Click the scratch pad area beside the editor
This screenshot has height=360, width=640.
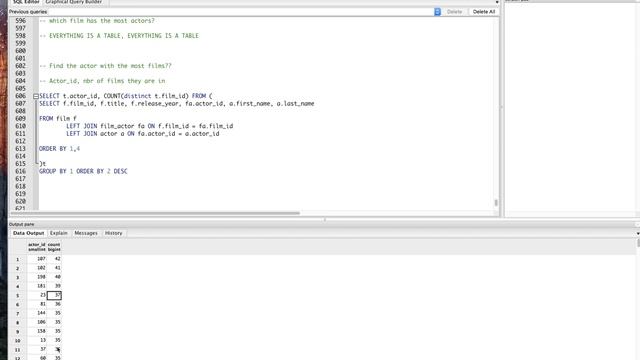click(571, 106)
